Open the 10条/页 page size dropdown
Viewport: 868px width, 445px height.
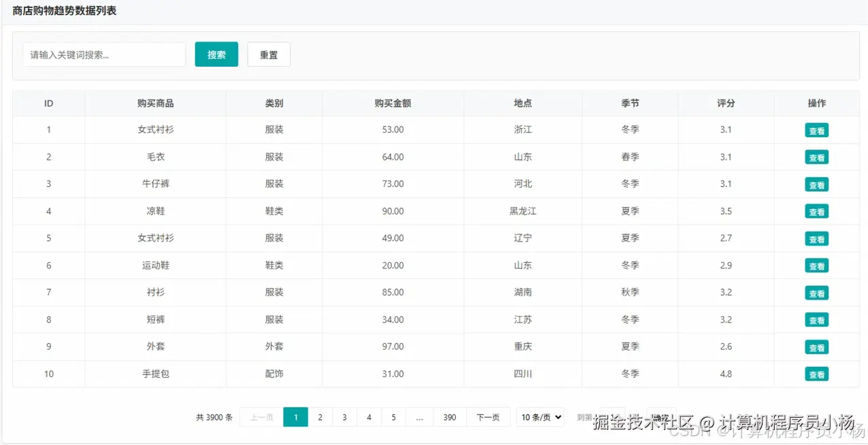539,416
